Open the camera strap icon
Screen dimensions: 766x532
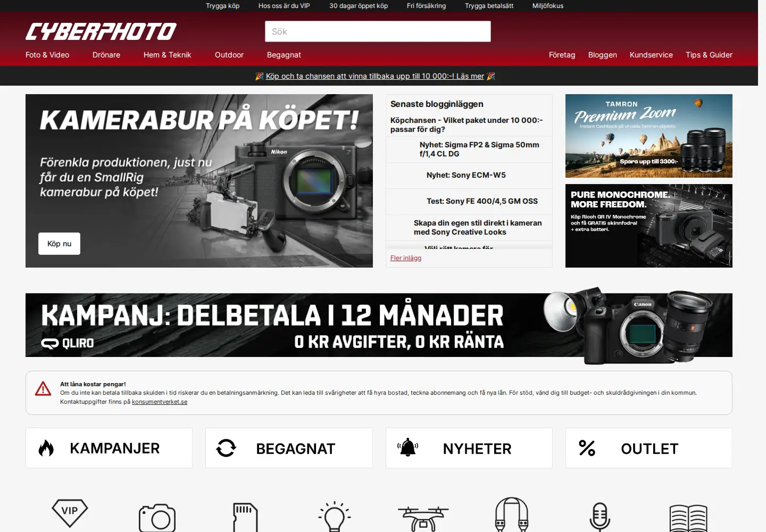pyautogui.click(x=511, y=515)
